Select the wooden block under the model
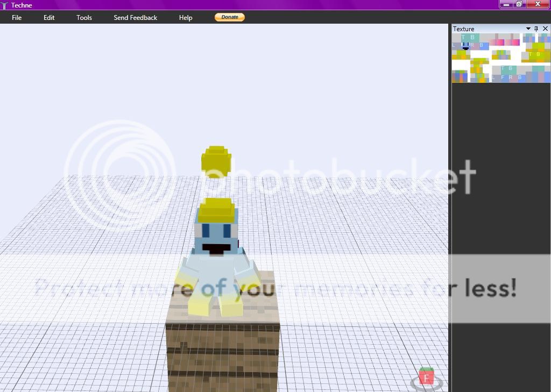Image resolution: width=551 pixels, height=392 pixels. [223, 350]
